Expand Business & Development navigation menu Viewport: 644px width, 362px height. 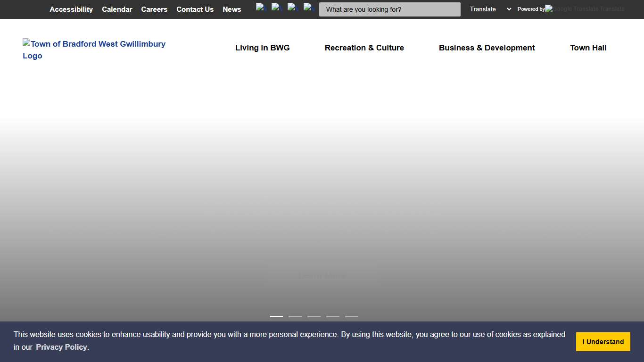487,48
